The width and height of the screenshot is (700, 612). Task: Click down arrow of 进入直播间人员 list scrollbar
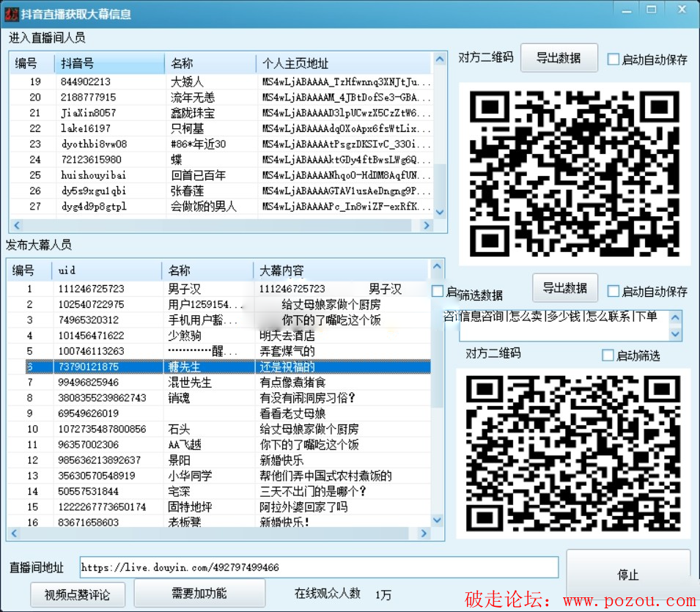pos(440,213)
